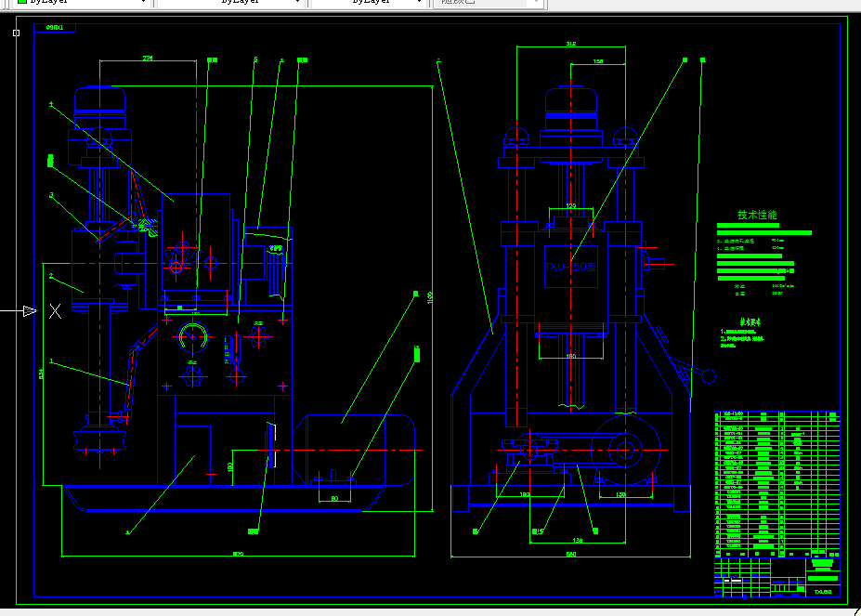Select the parts list table
The width and height of the screenshot is (861, 616).
777,484
